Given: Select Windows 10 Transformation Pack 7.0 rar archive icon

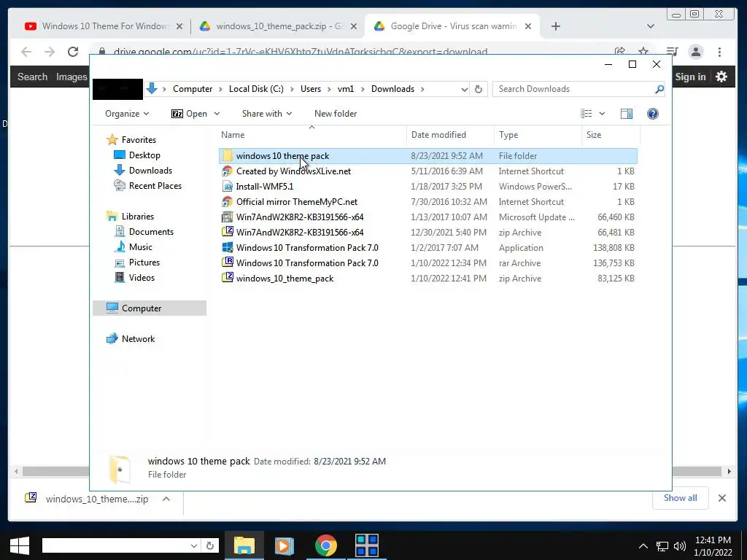Looking at the screenshot, I should pos(228,262).
